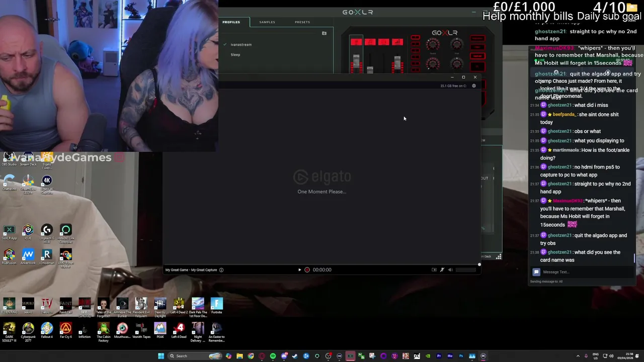The width and height of the screenshot is (644, 362).
Task: Adjust the Elgato volume slider
Action: click(x=466, y=270)
